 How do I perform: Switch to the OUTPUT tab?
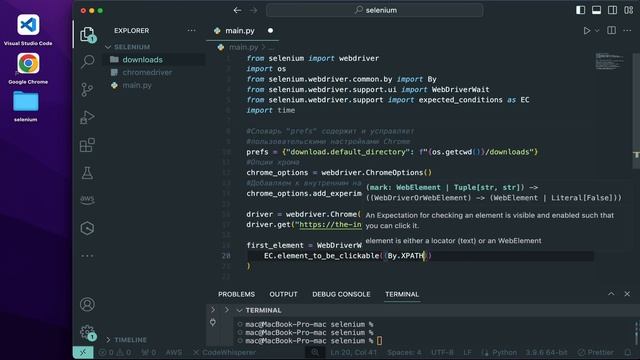tap(283, 294)
